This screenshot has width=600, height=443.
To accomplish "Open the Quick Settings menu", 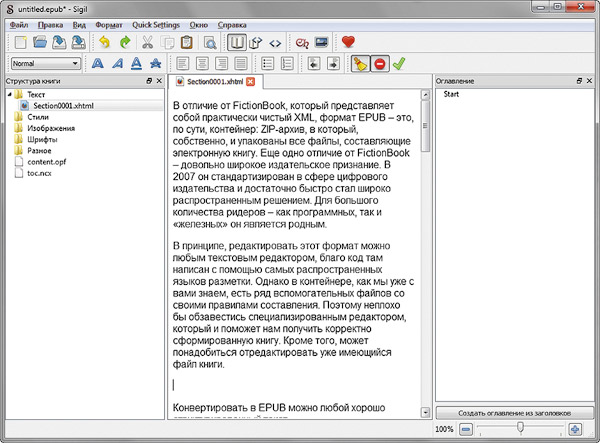I will pos(156,25).
